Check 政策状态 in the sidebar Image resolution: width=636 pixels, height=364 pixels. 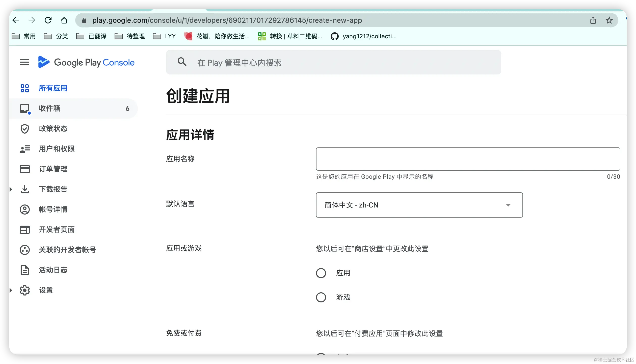(x=53, y=129)
